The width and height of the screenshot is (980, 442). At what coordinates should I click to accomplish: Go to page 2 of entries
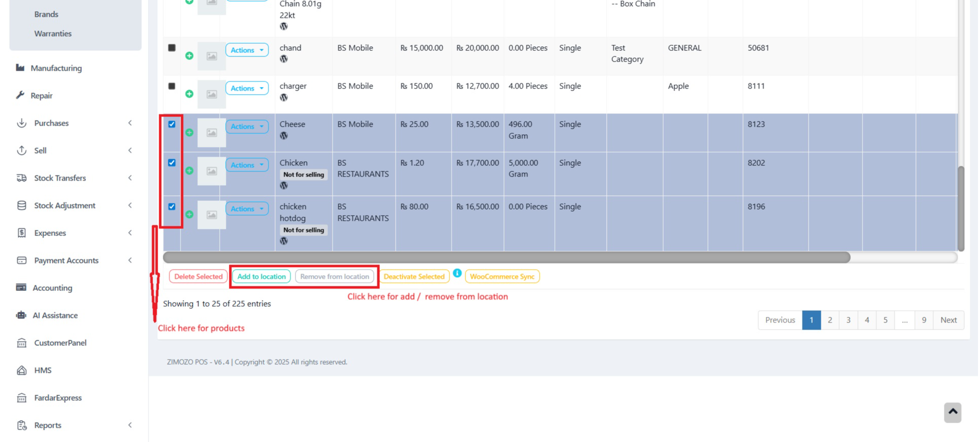point(829,320)
